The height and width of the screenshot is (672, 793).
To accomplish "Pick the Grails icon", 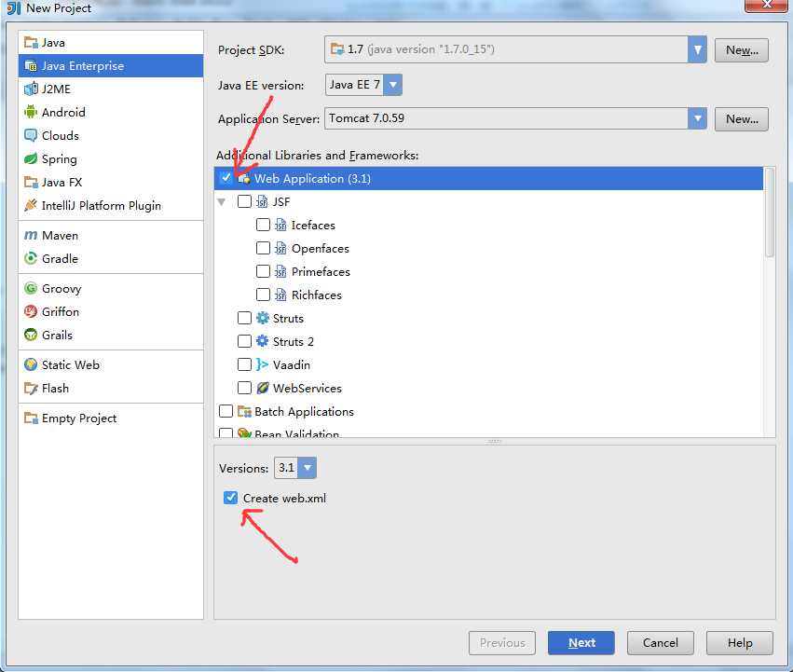I will point(31,335).
